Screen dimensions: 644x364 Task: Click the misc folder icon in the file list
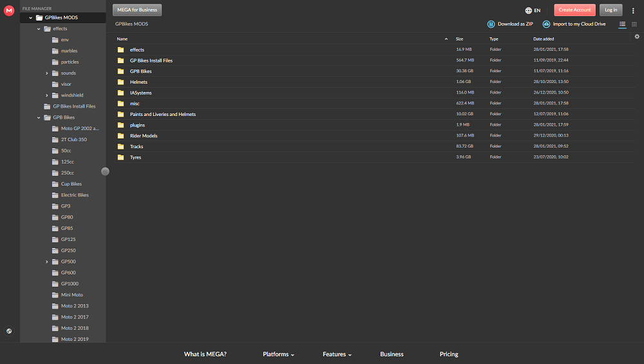(x=121, y=104)
